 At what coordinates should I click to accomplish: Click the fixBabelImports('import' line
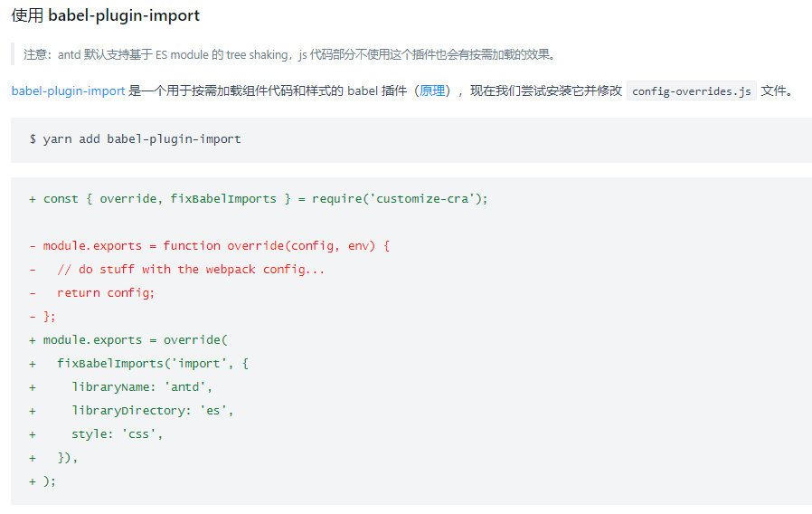(152, 363)
